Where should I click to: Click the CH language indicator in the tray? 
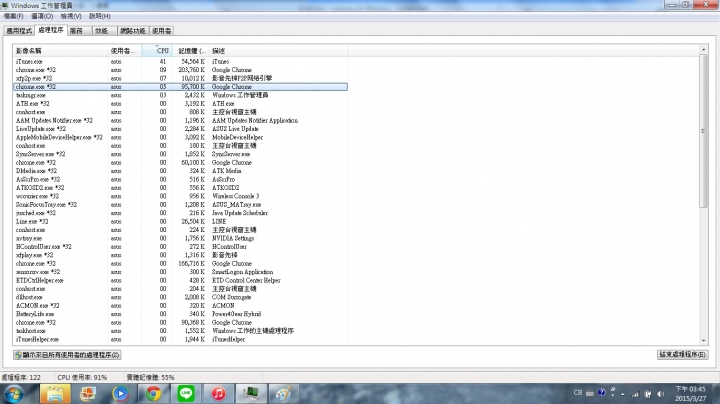pyautogui.click(x=578, y=393)
